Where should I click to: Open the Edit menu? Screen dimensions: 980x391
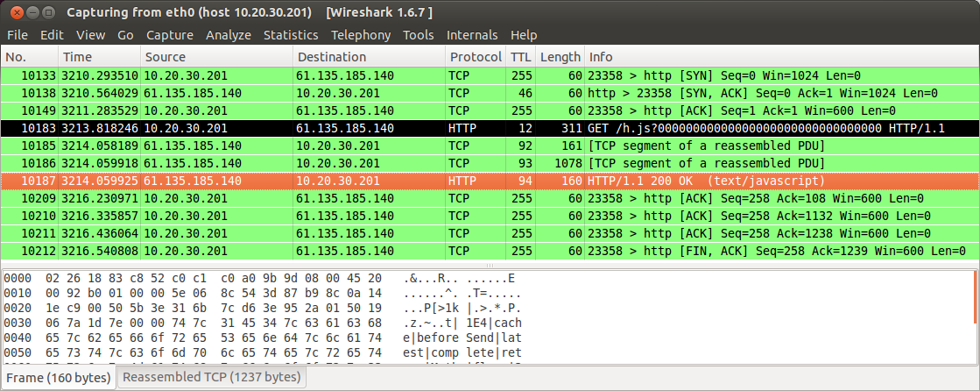tap(52, 35)
